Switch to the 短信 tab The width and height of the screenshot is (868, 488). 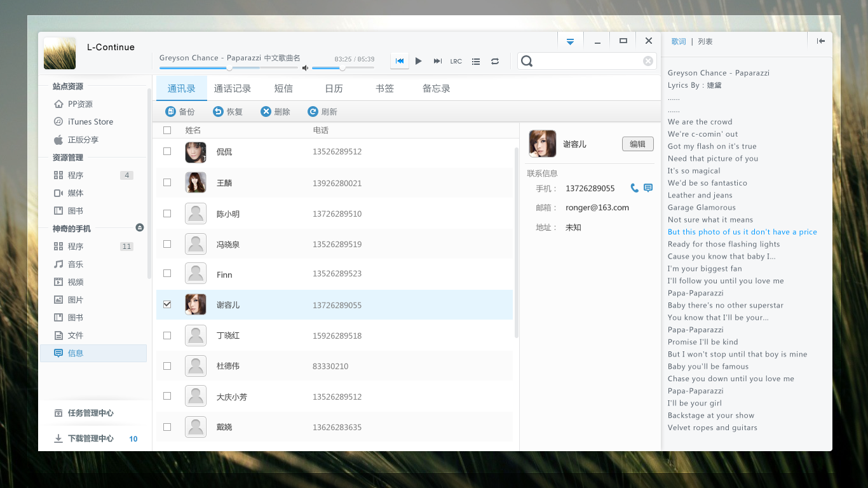283,88
